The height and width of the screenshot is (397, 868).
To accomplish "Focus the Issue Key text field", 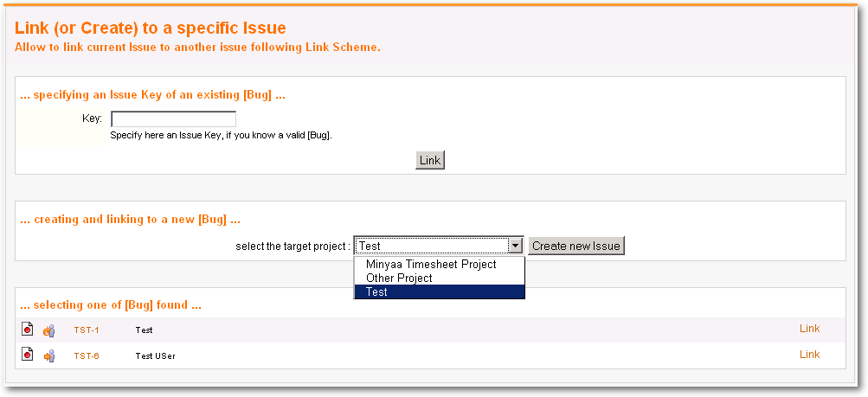I will [174, 119].
